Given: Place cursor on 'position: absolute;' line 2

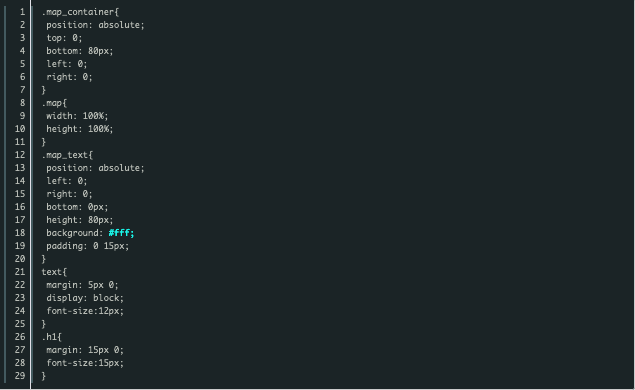Looking at the screenshot, I should [95, 25].
